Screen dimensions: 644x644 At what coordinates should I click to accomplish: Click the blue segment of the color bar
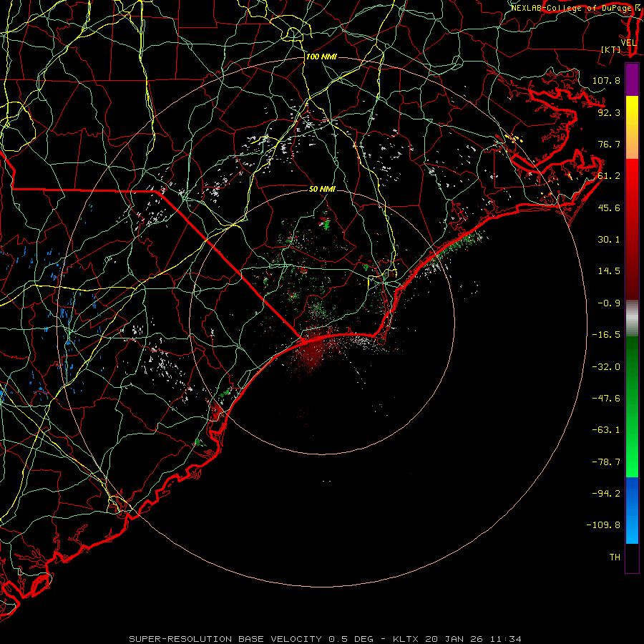click(632, 510)
